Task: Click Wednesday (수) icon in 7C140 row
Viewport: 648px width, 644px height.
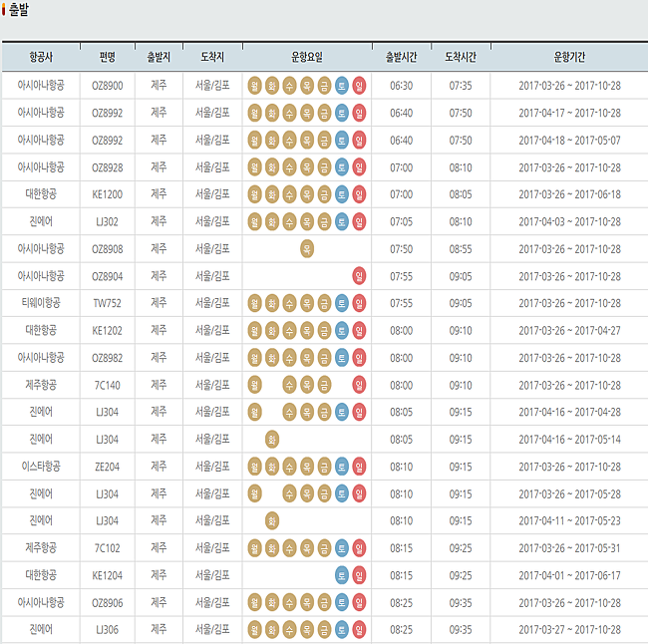Action: [289, 385]
